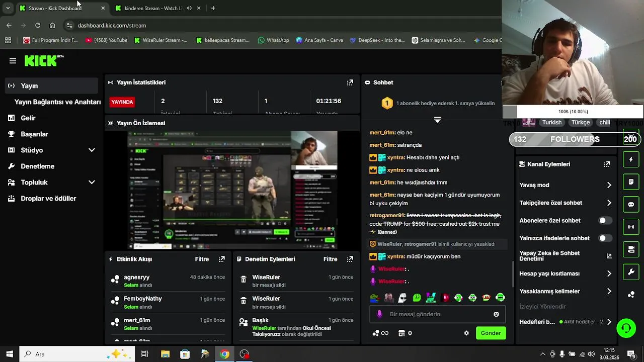The height and width of the screenshot is (362, 644).
Task: Open Task View on the taskbar
Action: tap(145, 354)
